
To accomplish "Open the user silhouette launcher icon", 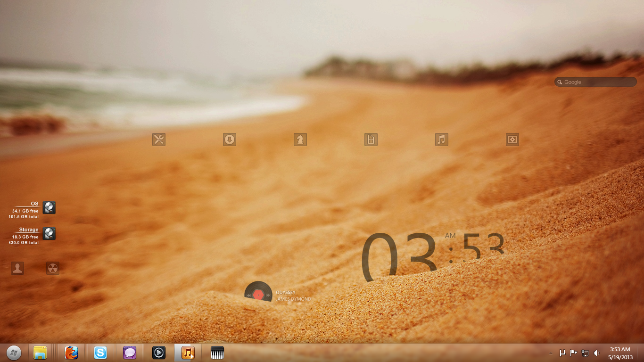I will click(17, 268).
